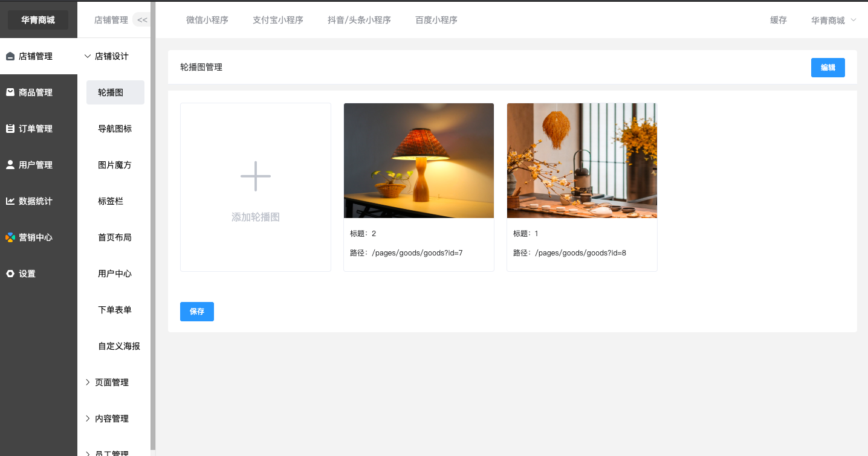This screenshot has height=456, width=868.
Task: Switch to 百度小程序 tab
Action: point(436,20)
